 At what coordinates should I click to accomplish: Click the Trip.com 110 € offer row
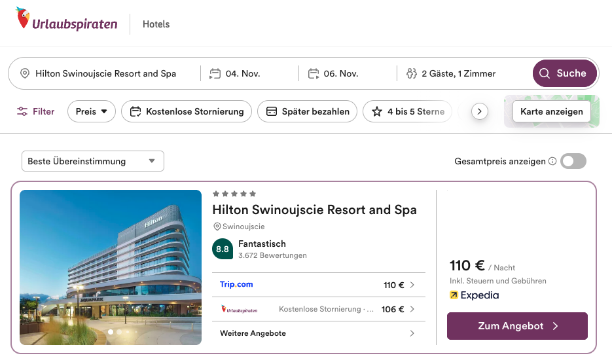click(318, 285)
